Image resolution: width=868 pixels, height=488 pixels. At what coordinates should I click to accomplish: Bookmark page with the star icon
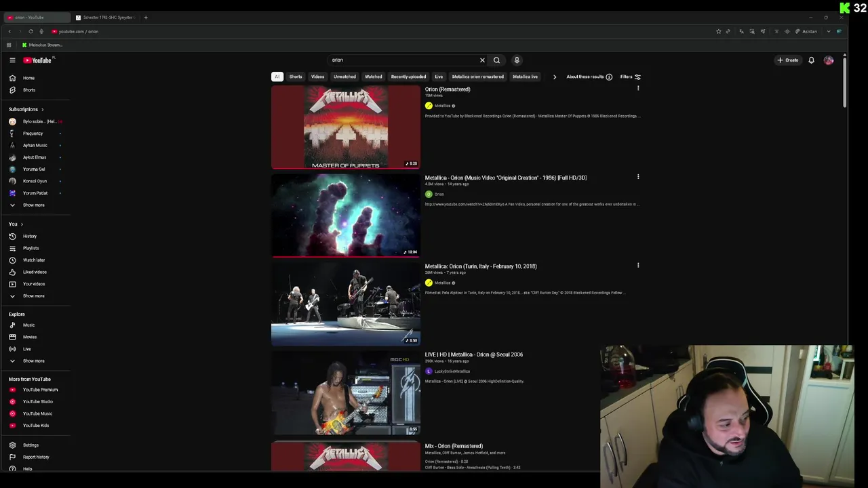click(x=718, y=31)
